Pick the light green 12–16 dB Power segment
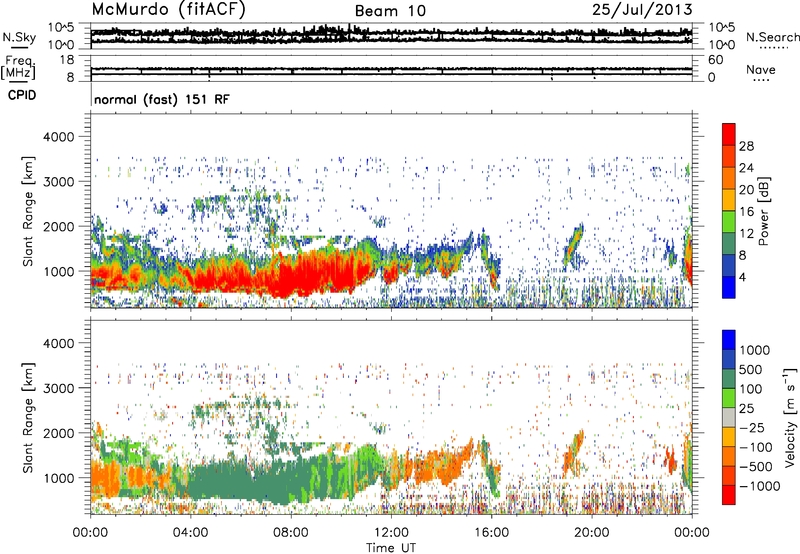 pyautogui.click(x=729, y=222)
